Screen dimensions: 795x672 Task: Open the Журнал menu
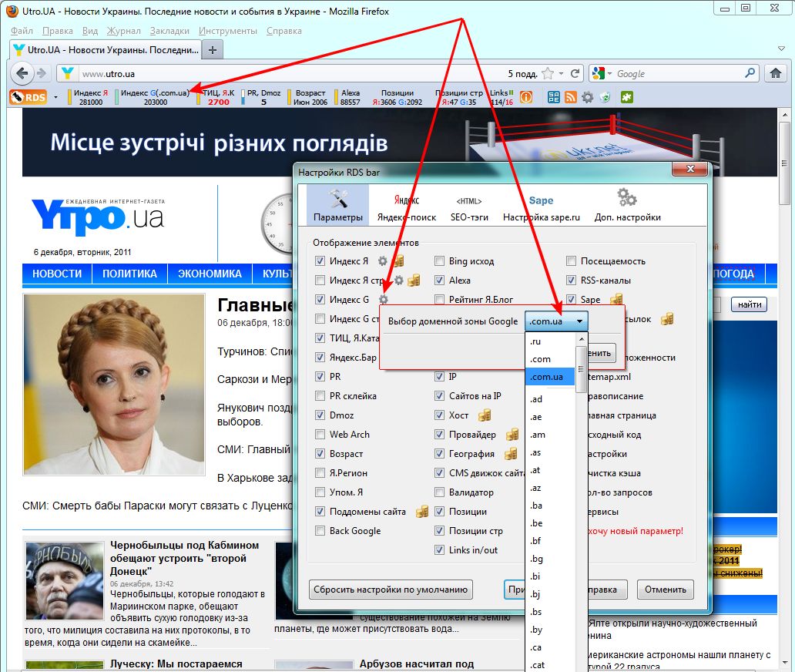coord(123,31)
